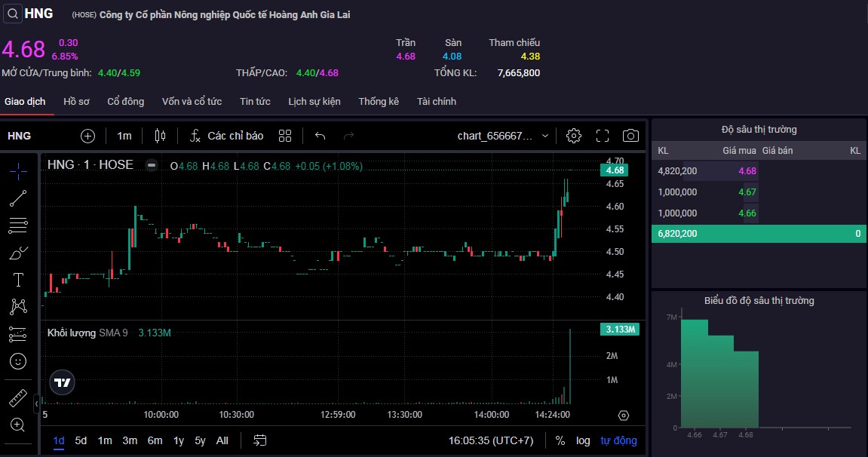Open Các chỉ báo indicators menu
This screenshot has height=457, width=868.
coord(226,136)
